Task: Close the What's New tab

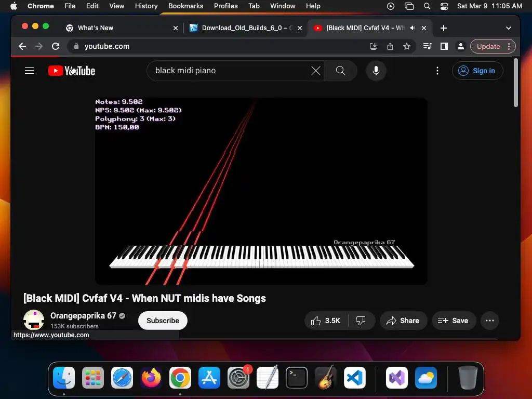Action: click(x=176, y=28)
